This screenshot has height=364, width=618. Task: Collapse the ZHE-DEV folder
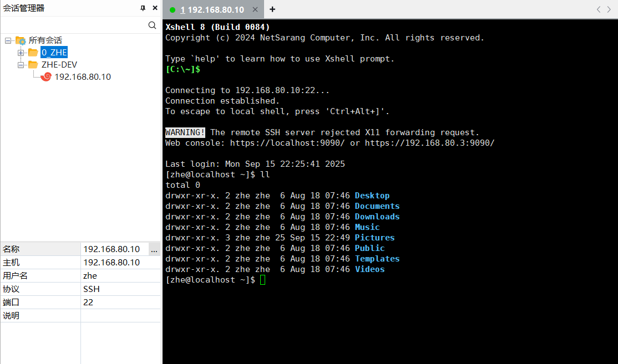click(21, 65)
